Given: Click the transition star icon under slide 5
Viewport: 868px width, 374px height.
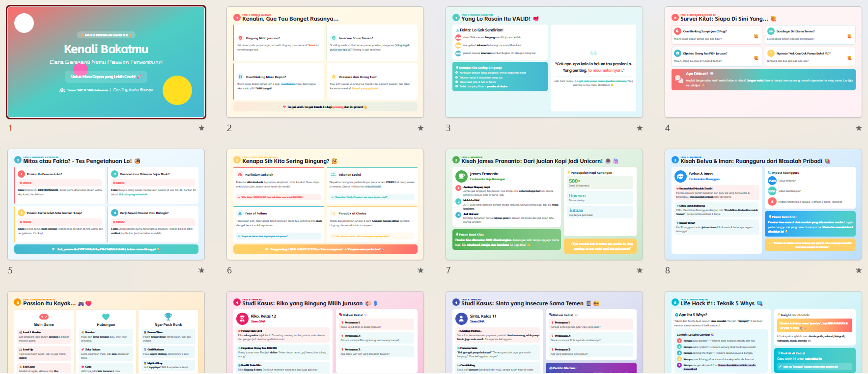Looking at the screenshot, I should (201, 270).
